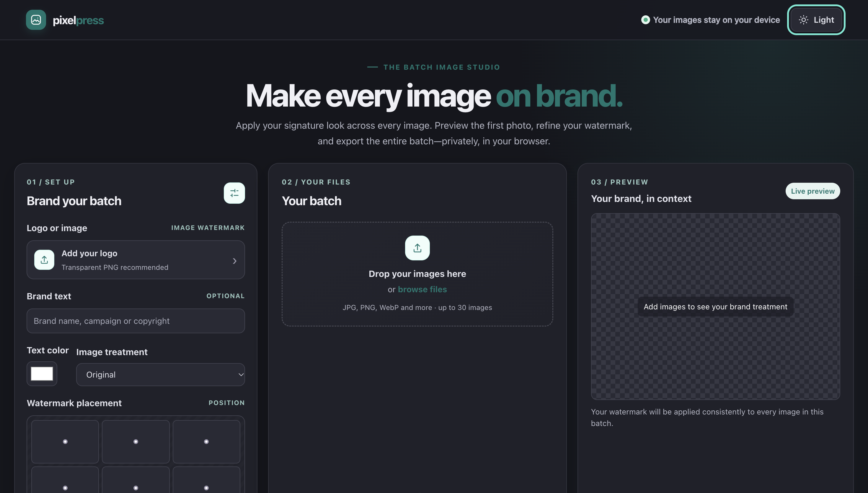The width and height of the screenshot is (868, 493).
Task: Open settings sliders icon in Brand your batch
Action: pyautogui.click(x=234, y=193)
